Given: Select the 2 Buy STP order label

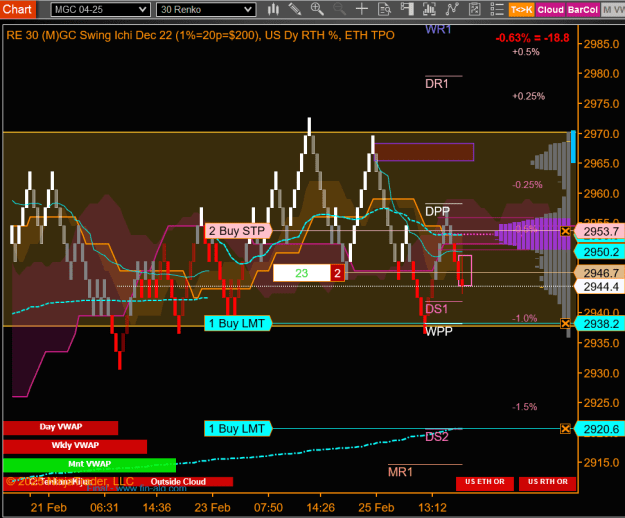Looking at the screenshot, I should click(238, 231).
